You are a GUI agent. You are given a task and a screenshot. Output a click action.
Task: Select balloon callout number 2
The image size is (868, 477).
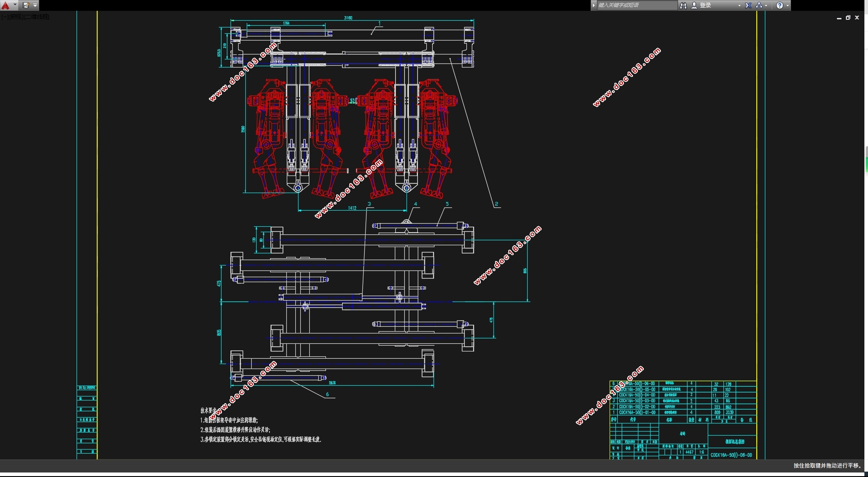[x=497, y=204]
